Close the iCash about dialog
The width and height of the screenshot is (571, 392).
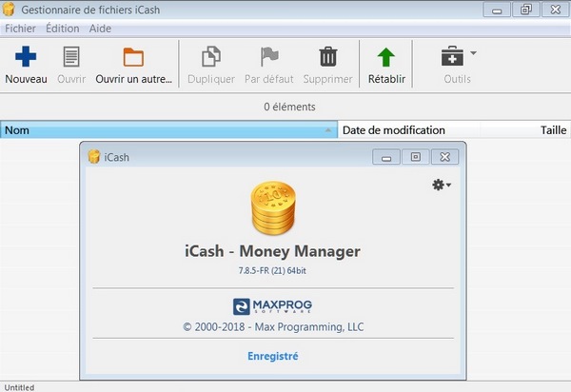point(444,157)
